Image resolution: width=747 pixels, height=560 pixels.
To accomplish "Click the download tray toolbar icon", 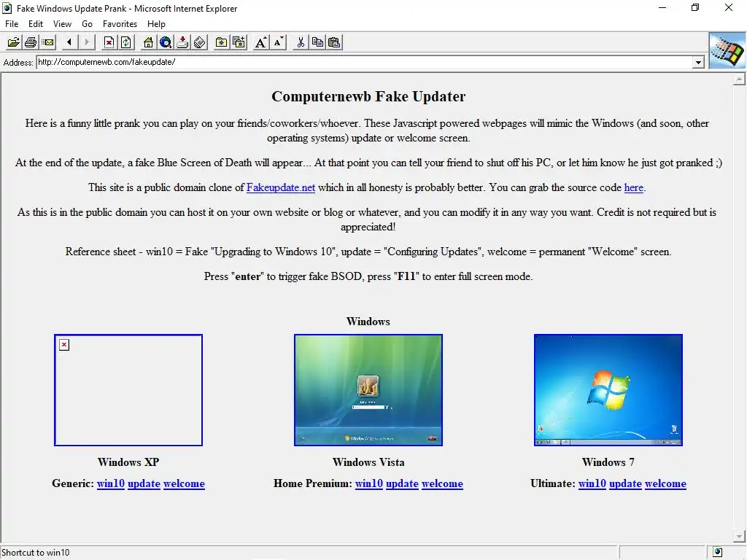I will click(x=182, y=42).
